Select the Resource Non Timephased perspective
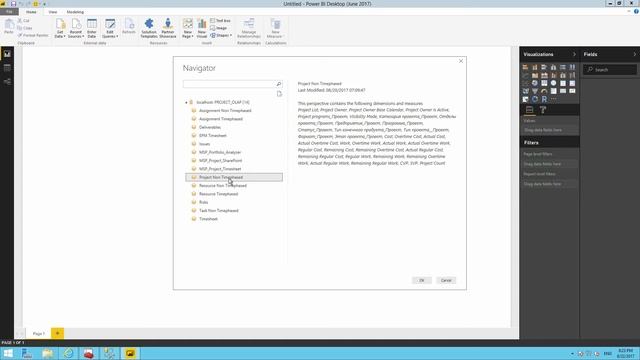This screenshot has width=640, height=360. point(223,186)
